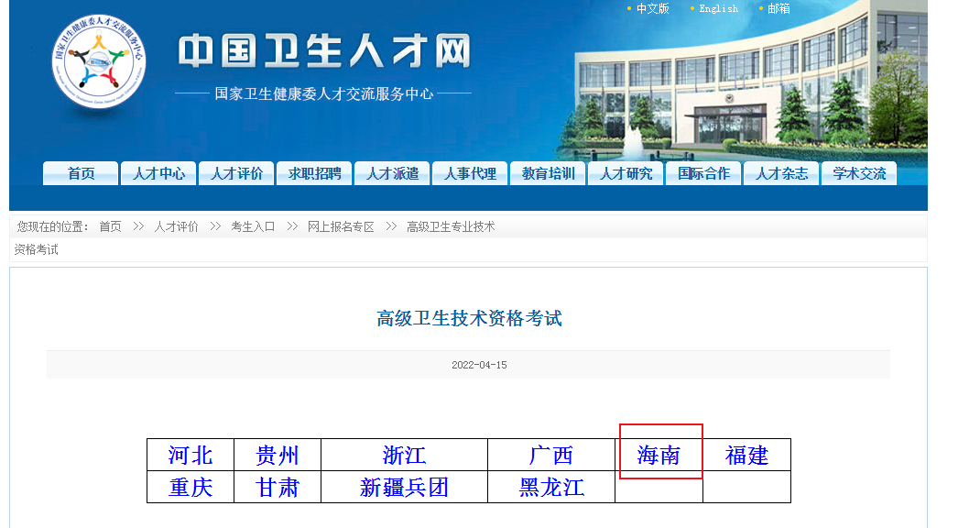Select 重庆 city link
980x528 pixels.
191,488
